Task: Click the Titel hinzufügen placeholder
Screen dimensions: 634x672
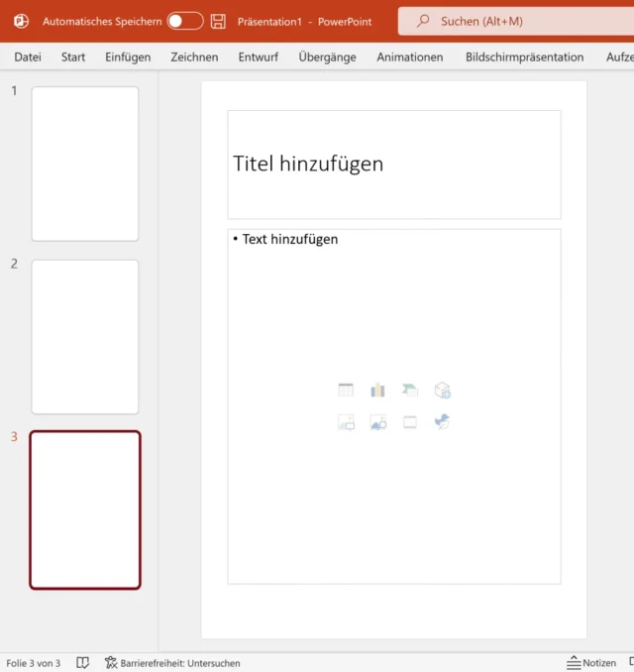Action: (393, 165)
